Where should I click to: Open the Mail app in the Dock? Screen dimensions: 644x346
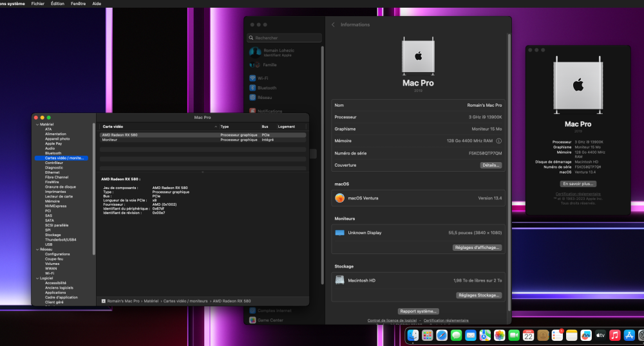(x=470, y=335)
